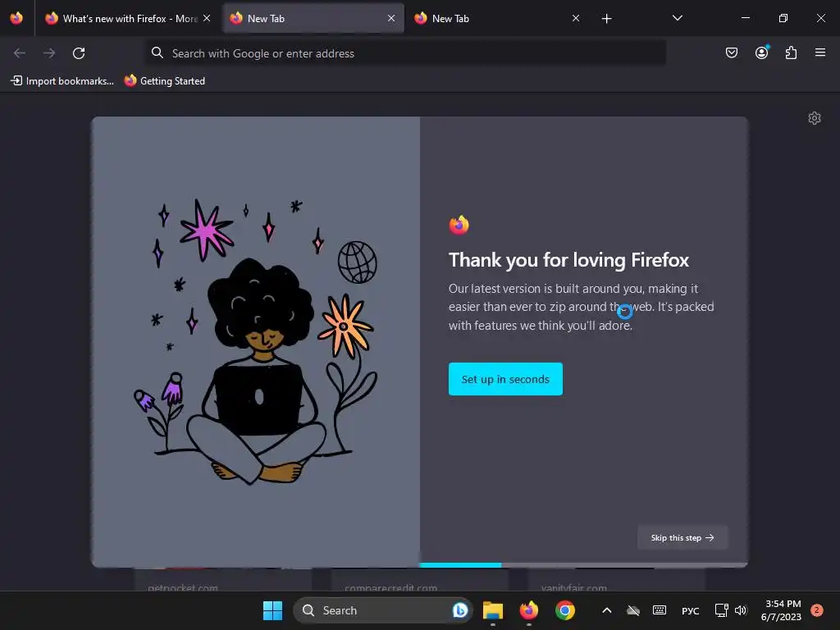Image resolution: width=840 pixels, height=630 pixels.
Task: Minimize the Firefox window
Action: point(745,18)
